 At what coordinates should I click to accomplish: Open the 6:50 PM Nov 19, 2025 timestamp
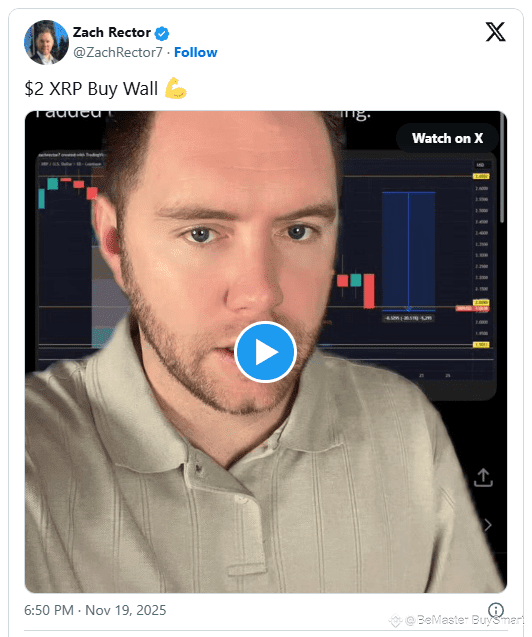(x=95, y=610)
